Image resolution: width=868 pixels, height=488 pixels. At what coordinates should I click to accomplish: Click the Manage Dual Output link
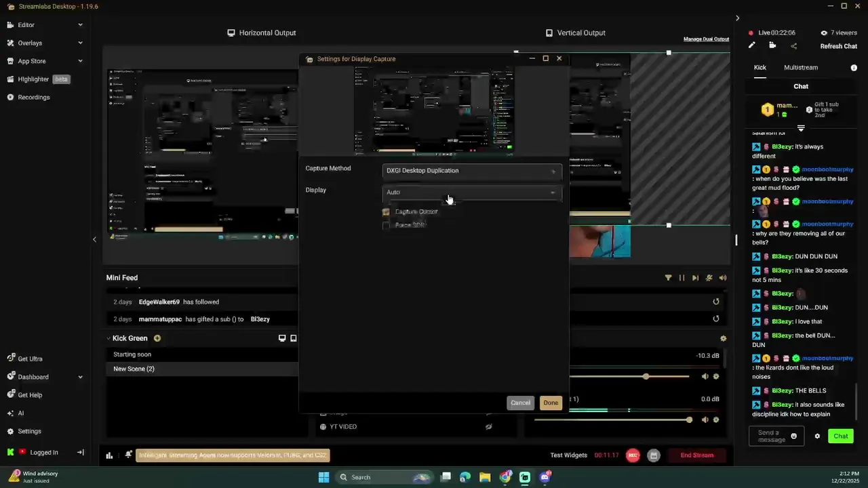706,39
